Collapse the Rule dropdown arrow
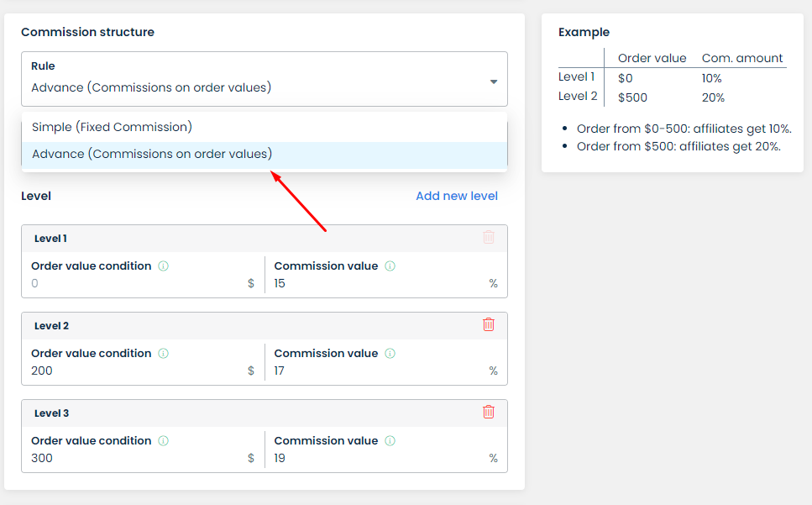 pos(494,82)
